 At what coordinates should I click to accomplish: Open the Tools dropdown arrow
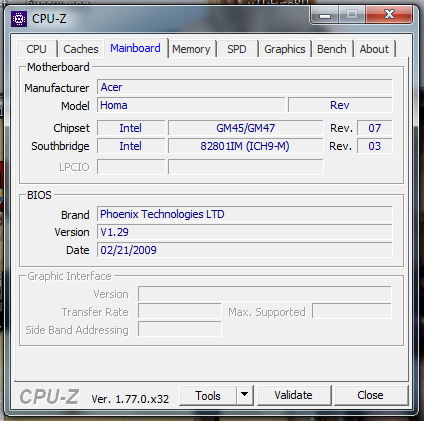pos(245,395)
